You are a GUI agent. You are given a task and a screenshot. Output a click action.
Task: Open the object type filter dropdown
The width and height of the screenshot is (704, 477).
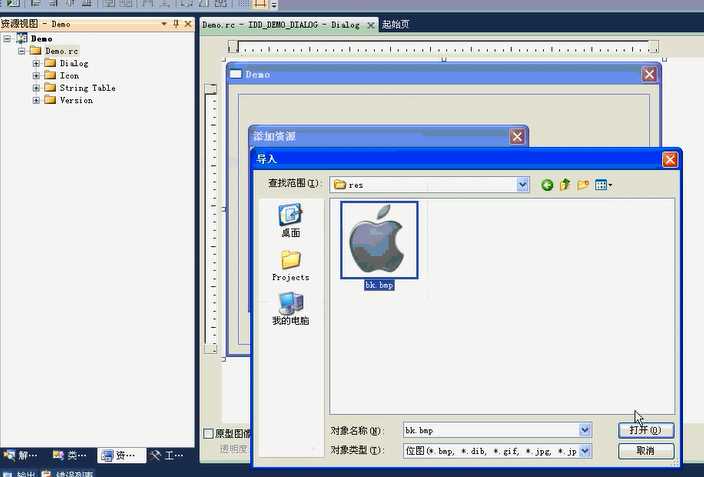coord(585,450)
